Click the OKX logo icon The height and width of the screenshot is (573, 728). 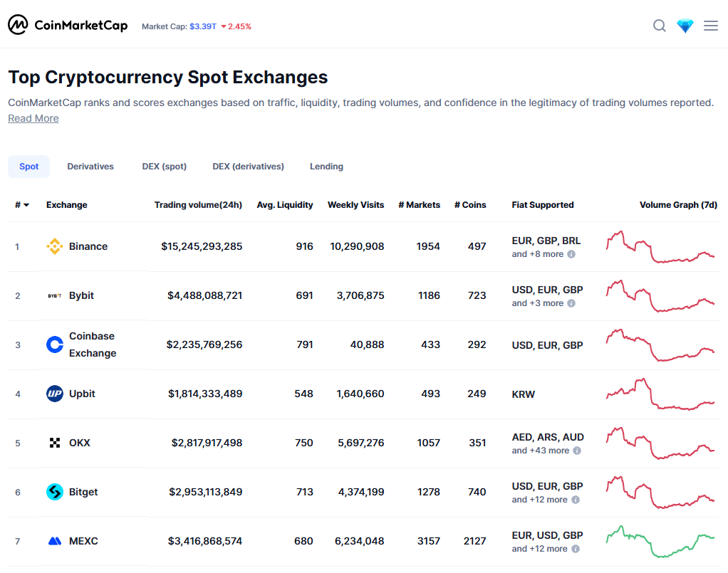[x=55, y=443]
